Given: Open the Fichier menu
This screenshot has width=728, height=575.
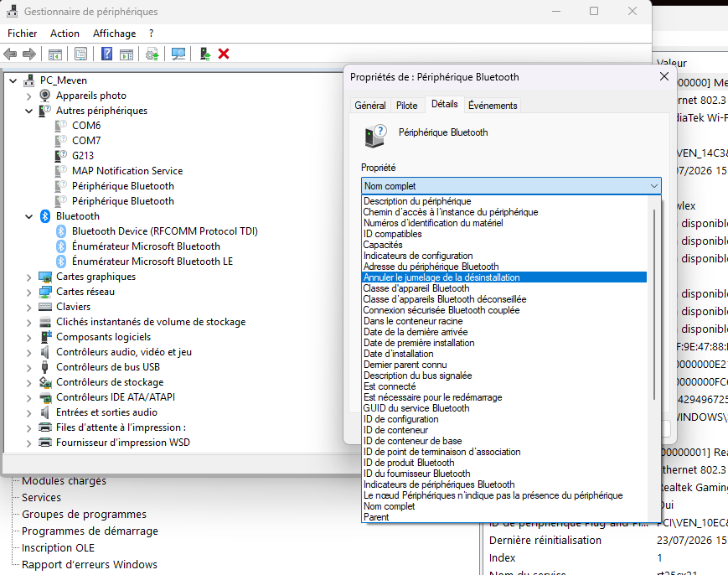Looking at the screenshot, I should (x=23, y=34).
